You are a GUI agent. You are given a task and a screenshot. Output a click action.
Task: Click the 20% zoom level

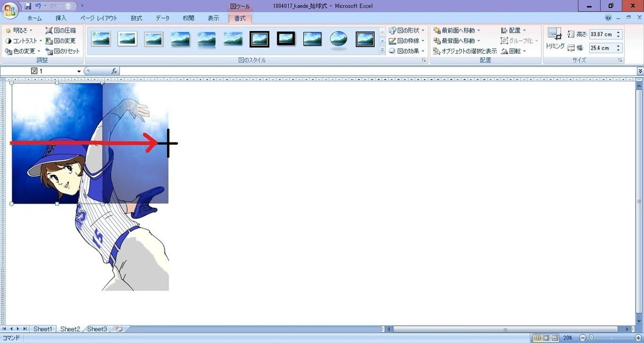point(568,338)
